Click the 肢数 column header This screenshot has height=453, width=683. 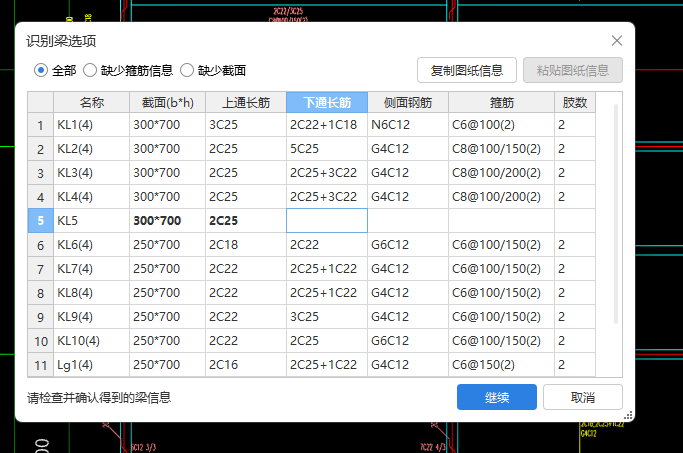click(x=575, y=102)
